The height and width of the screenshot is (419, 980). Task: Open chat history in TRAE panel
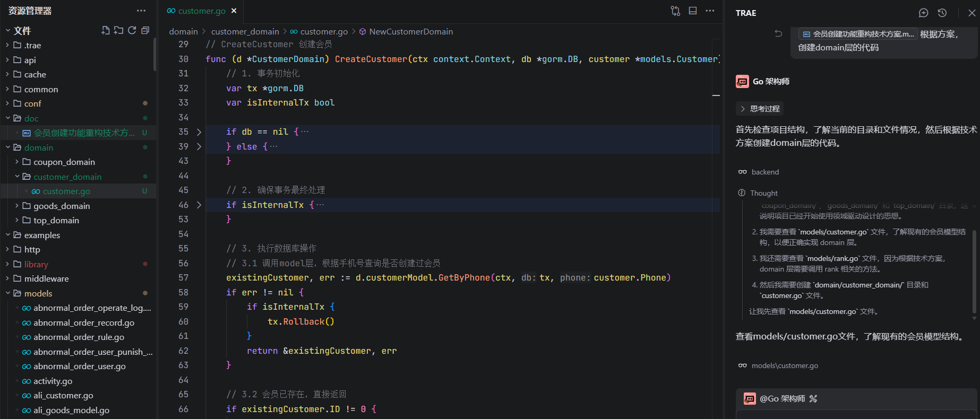[x=942, y=13]
